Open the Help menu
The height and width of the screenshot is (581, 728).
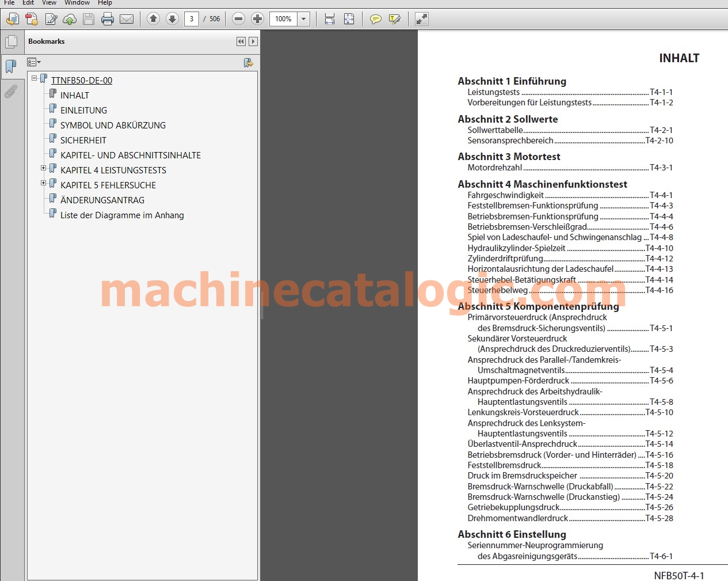[x=105, y=2]
